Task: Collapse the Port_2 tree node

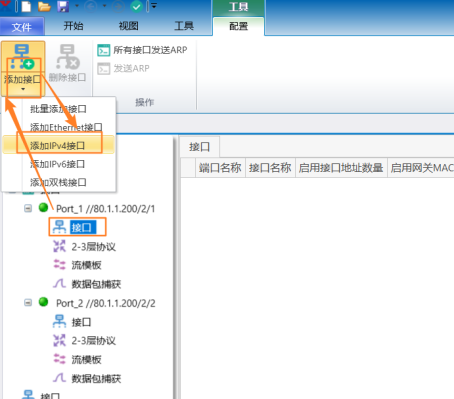Action: click(28, 303)
